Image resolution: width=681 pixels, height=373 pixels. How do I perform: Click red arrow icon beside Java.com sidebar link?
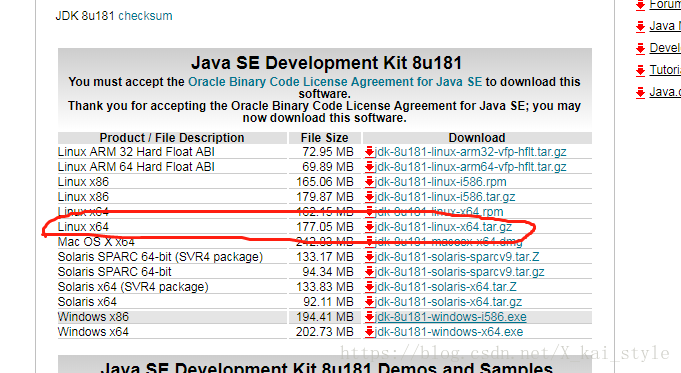click(x=640, y=92)
